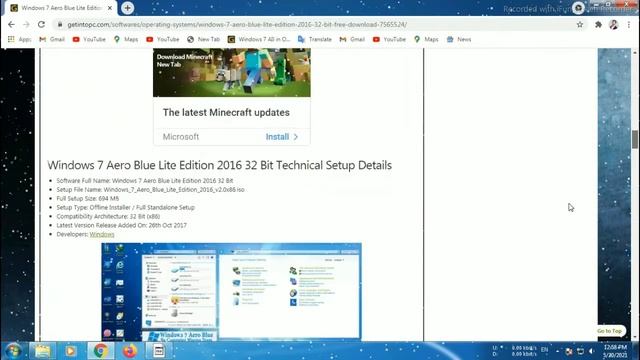
Task: Open the Windows Start orb
Action: [x=13, y=351]
